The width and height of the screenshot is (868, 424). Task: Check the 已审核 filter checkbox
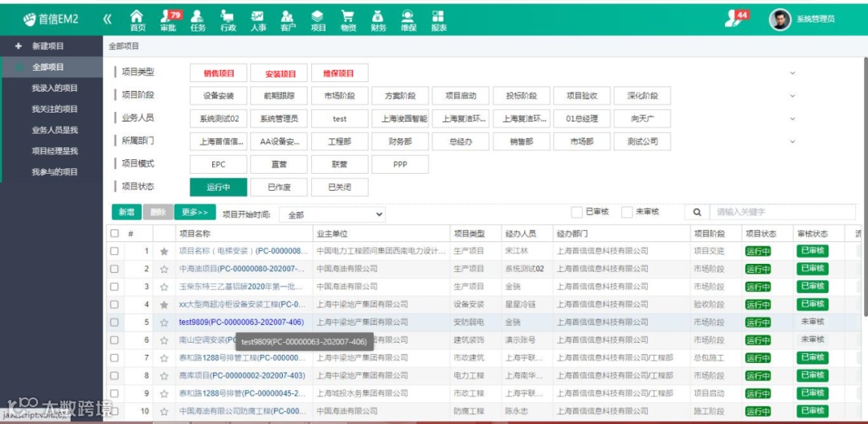coord(576,212)
